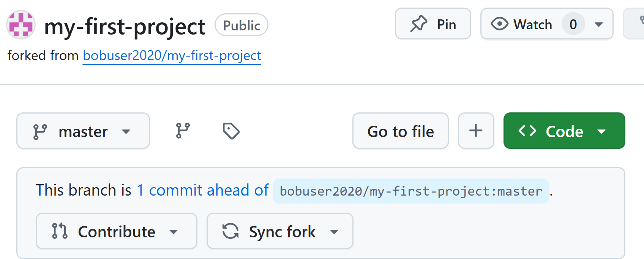Click the Go to file button
The image size is (644, 259).
(x=400, y=131)
